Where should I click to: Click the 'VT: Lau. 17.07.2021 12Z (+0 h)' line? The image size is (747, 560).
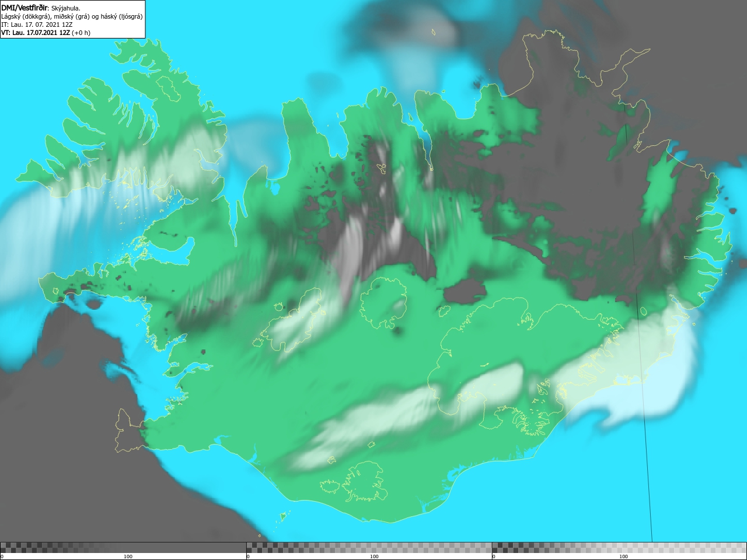[46, 33]
